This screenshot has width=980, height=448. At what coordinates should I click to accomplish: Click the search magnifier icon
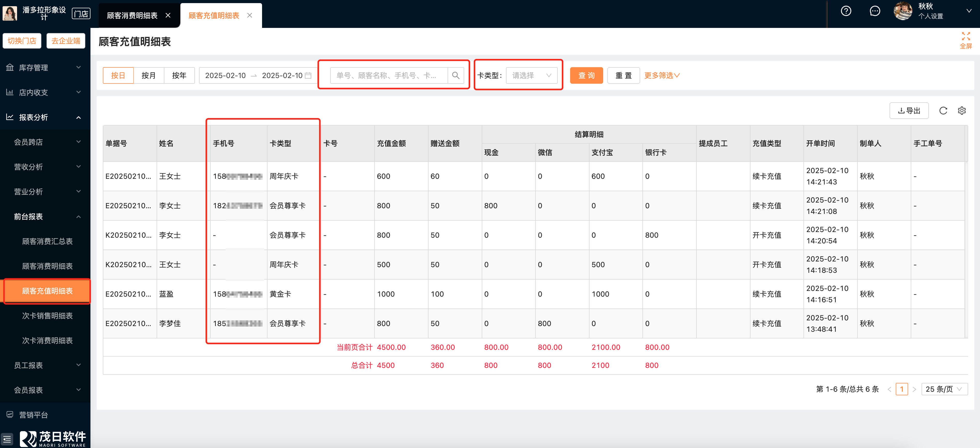point(455,75)
